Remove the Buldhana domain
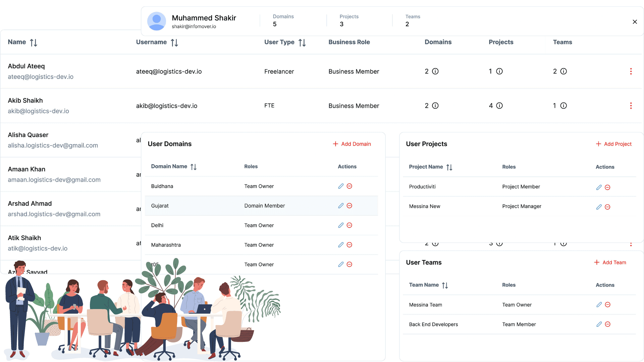644x362 pixels. click(x=349, y=186)
